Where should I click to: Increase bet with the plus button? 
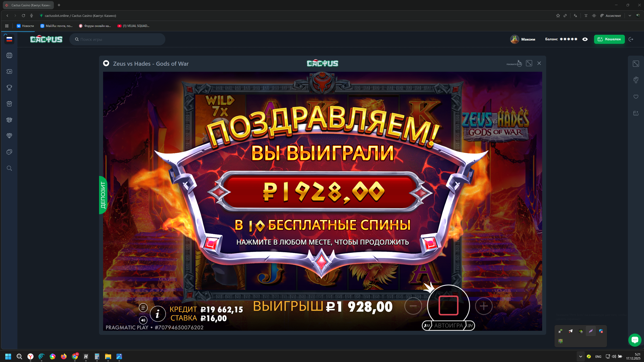[484, 306]
